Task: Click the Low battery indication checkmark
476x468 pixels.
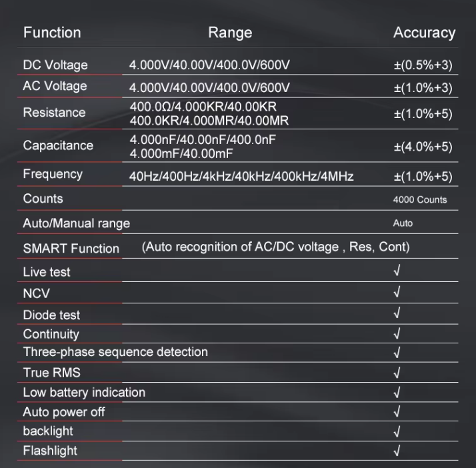Action: tap(397, 392)
